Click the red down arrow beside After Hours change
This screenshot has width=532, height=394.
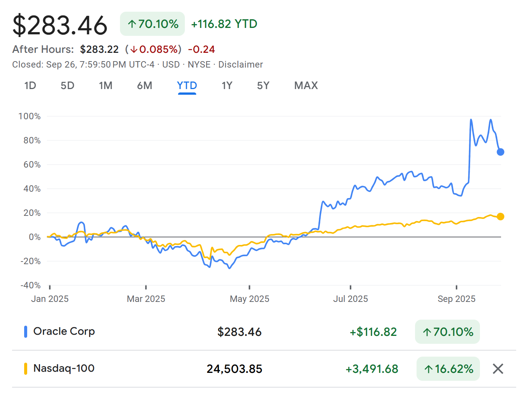click(x=134, y=49)
